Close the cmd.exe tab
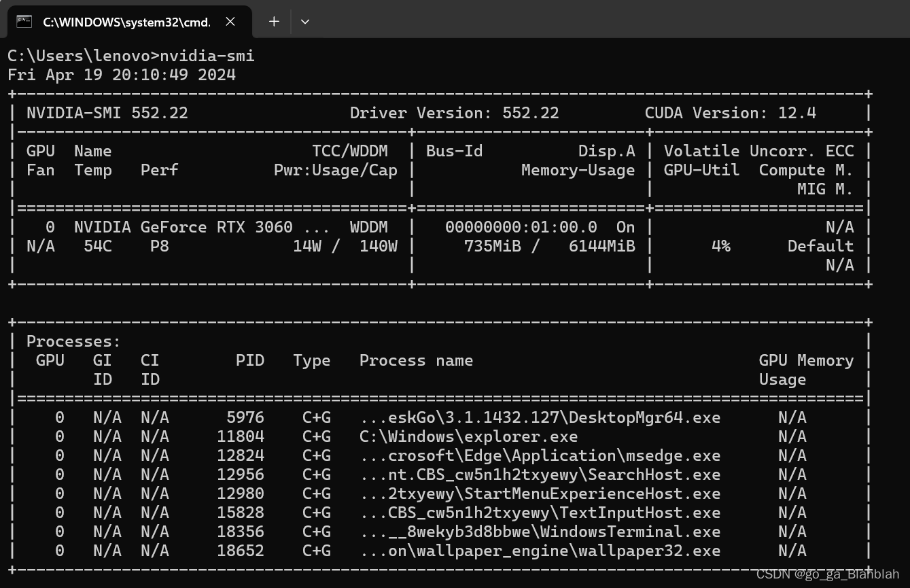Screen dimensions: 910x588 [x=230, y=21]
